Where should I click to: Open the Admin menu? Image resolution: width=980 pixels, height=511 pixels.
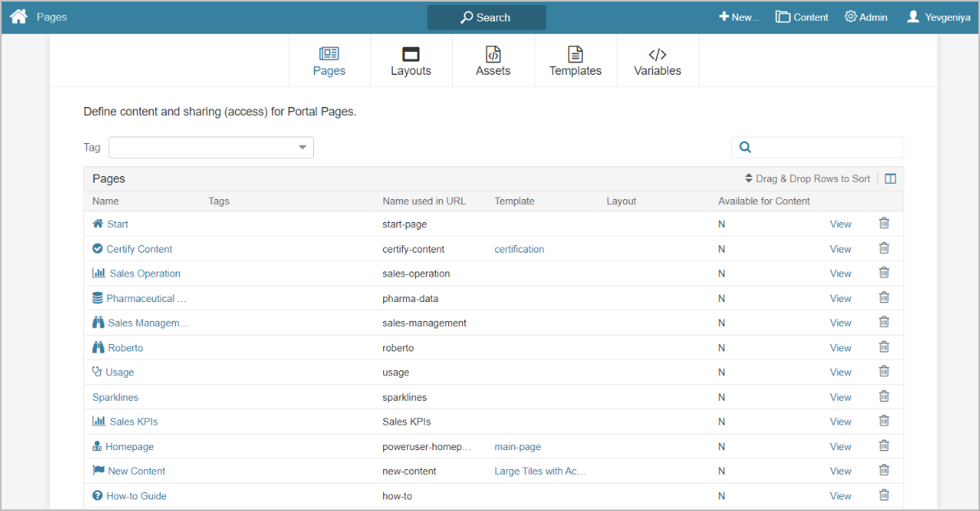coord(866,16)
